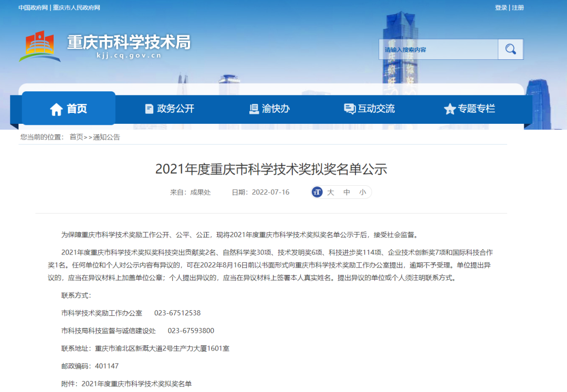Viewport: 567px width, 392px height.
Task: Click the site title 重庆市科学技术局
Action: tap(129, 43)
